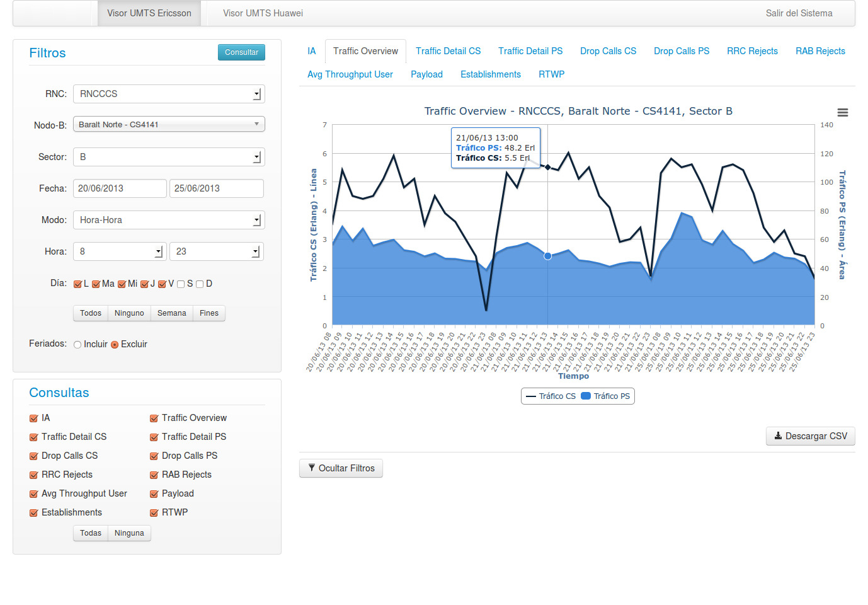This screenshot has height=605, width=868.
Task: Open the Nodo-B dropdown showing Baralt Norte
Action: pos(169,124)
